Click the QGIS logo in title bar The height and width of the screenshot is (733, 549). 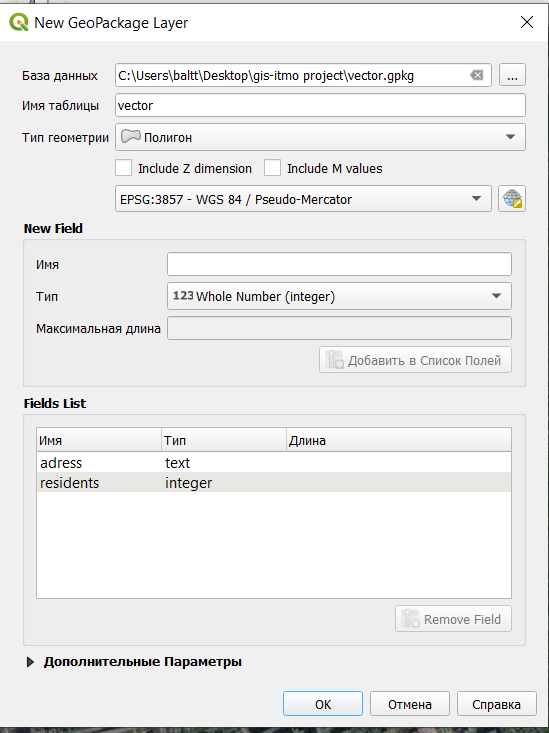point(19,22)
